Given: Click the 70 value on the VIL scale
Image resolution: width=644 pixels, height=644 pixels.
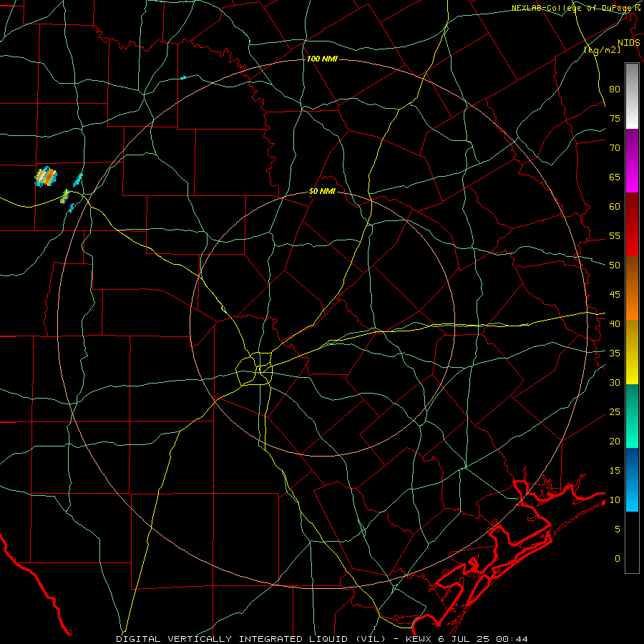Looking at the screenshot, I should (615, 148).
